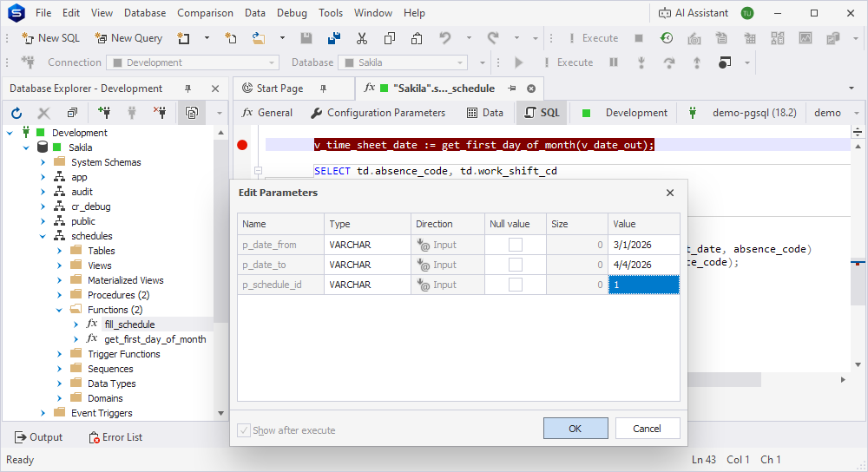Tick Null value checkbox for p_date_to
The width and height of the screenshot is (868, 472).
tap(516, 265)
